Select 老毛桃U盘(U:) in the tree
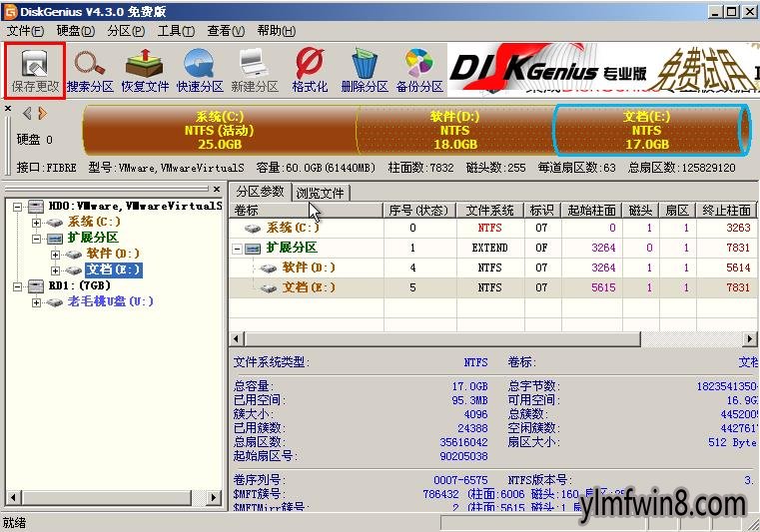The height and width of the screenshot is (532, 760). tap(111, 301)
